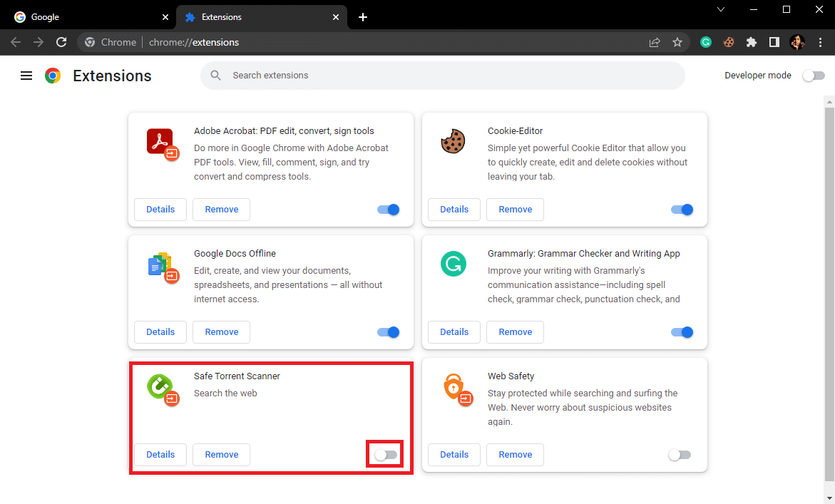The height and width of the screenshot is (504, 835).
Task: Maximize the Chrome window
Action: coord(786,9)
